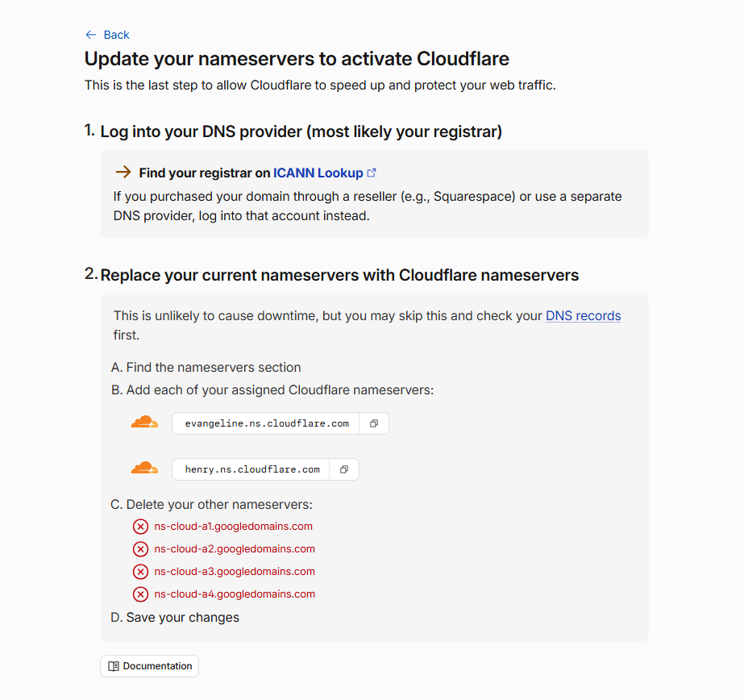This screenshot has width=744, height=700.
Task: Click the red X icon for ns-cloud-a3.googledomains.com
Action: tap(140, 572)
